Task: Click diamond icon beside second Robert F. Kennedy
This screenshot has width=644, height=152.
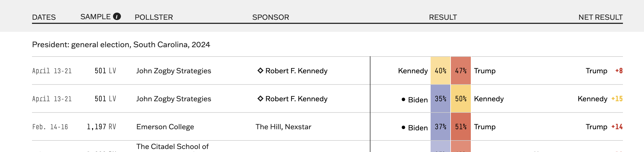Action: (260, 98)
